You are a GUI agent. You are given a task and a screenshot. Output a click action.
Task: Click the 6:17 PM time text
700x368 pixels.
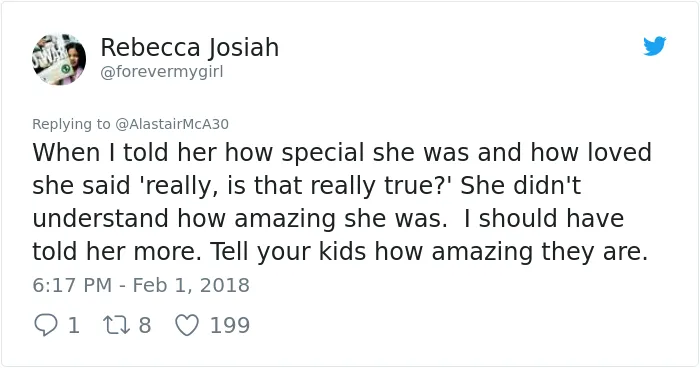[x=72, y=285]
